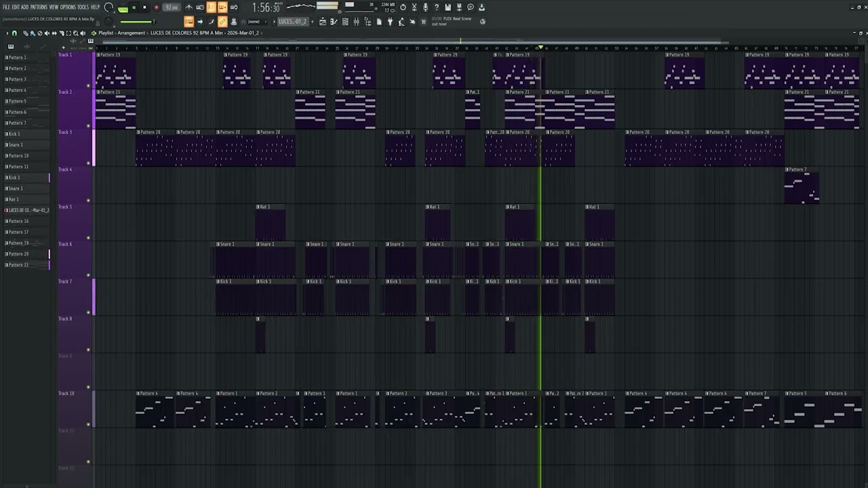Mute Track 1 using its green LED
868x488 pixels.
(x=88, y=85)
